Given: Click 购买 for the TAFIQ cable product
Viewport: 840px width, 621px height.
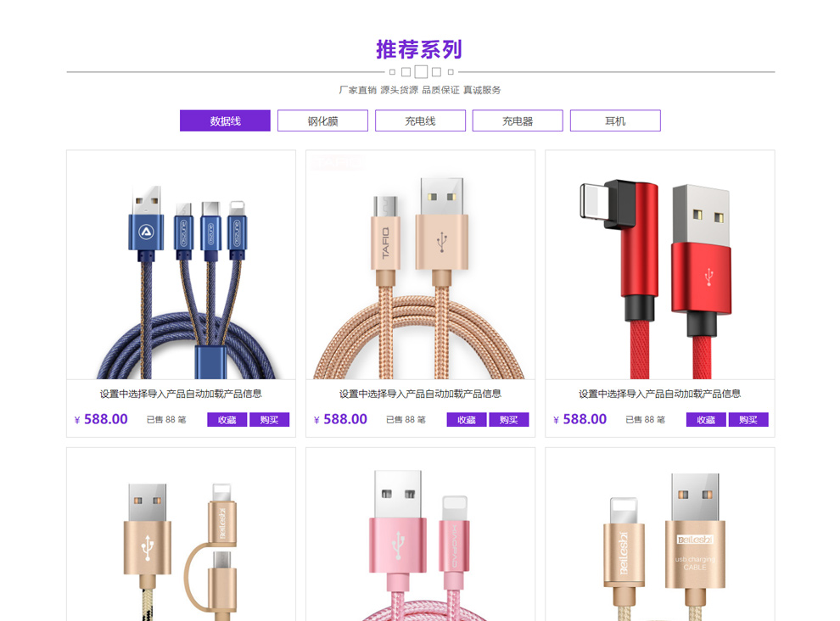Looking at the screenshot, I should click(509, 420).
